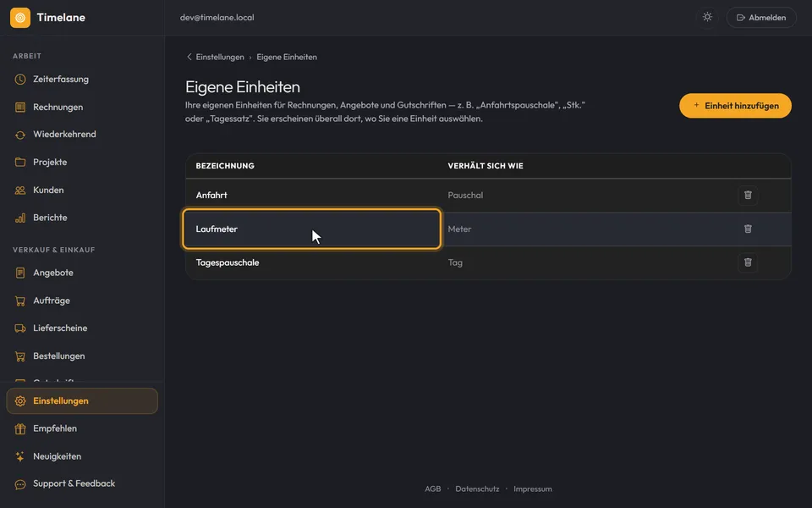
Task: Click the Empfehlen gift icon
Action: (x=20, y=428)
